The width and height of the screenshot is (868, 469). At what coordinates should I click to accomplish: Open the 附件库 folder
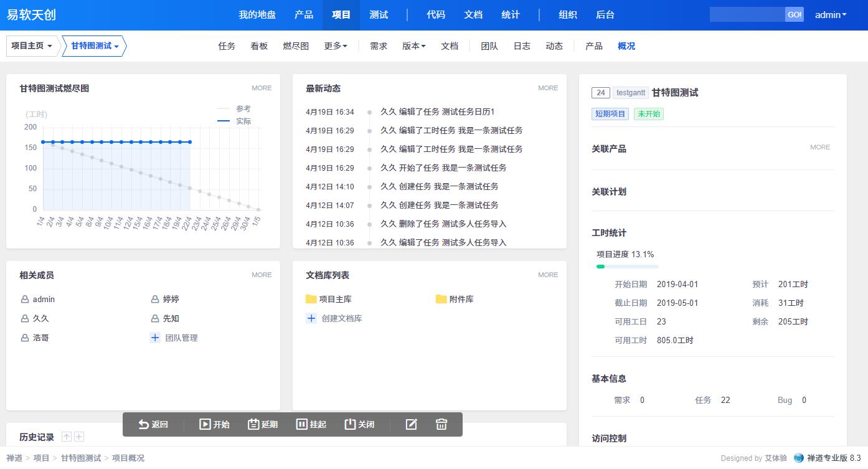tap(455, 299)
